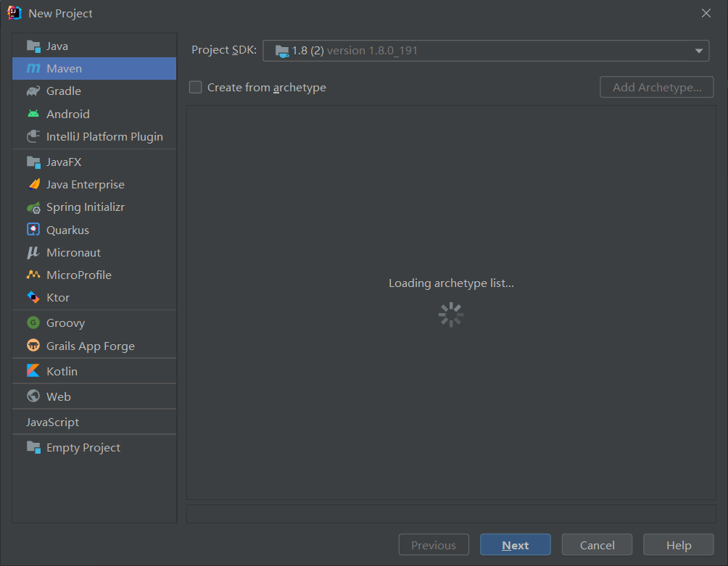Select Maven project type label

[64, 69]
